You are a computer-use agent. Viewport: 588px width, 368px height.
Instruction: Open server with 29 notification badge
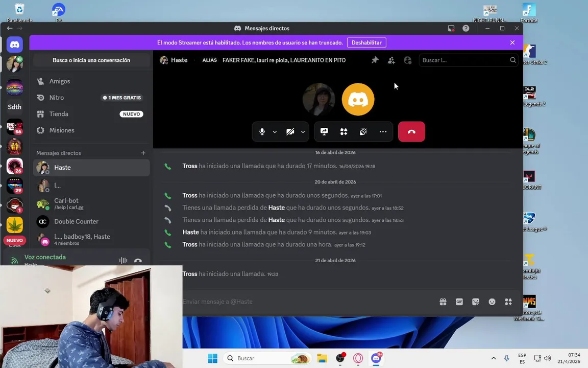[x=15, y=186]
